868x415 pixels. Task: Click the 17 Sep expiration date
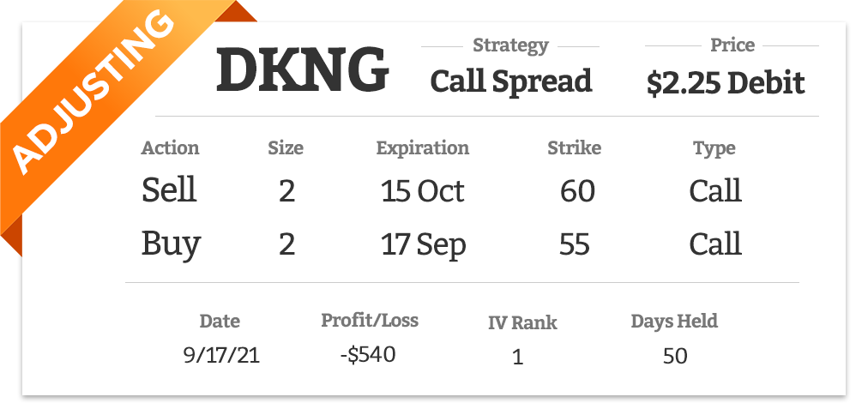click(x=424, y=245)
